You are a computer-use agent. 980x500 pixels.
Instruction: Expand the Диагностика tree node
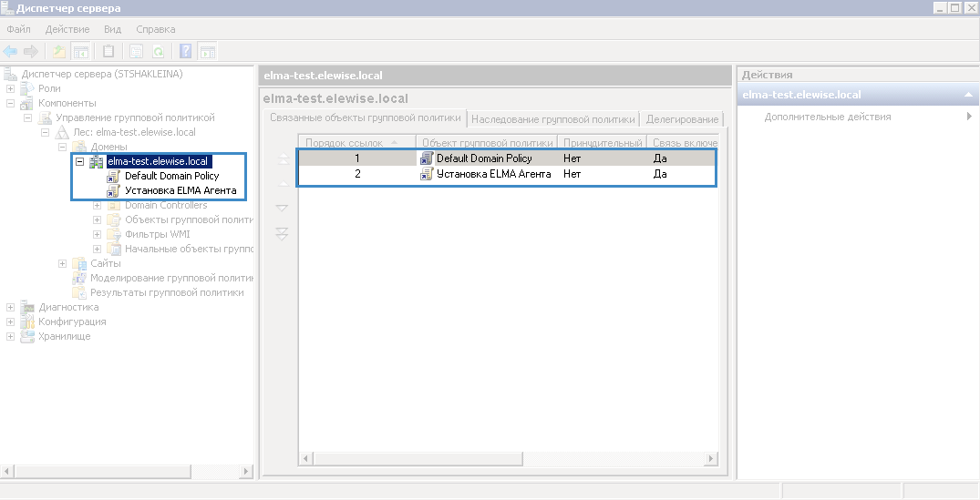click(10, 307)
